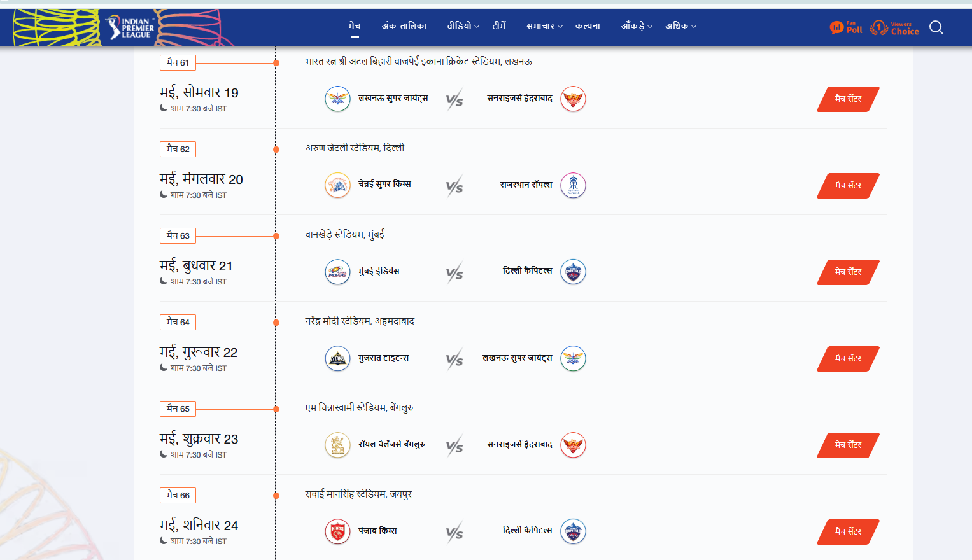Click team name चेन्नई सुपर किंग्स
The image size is (972, 560).
(384, 184)
